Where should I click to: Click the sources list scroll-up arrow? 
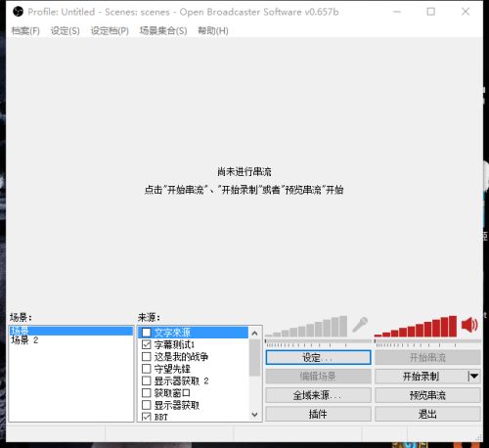(254, 333)
